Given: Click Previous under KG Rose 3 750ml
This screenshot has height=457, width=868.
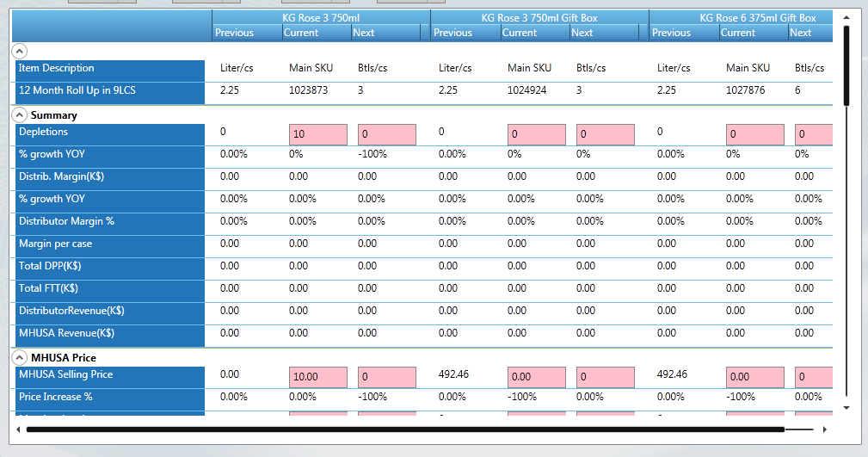Looking at the screenshot, I should 248,33.
